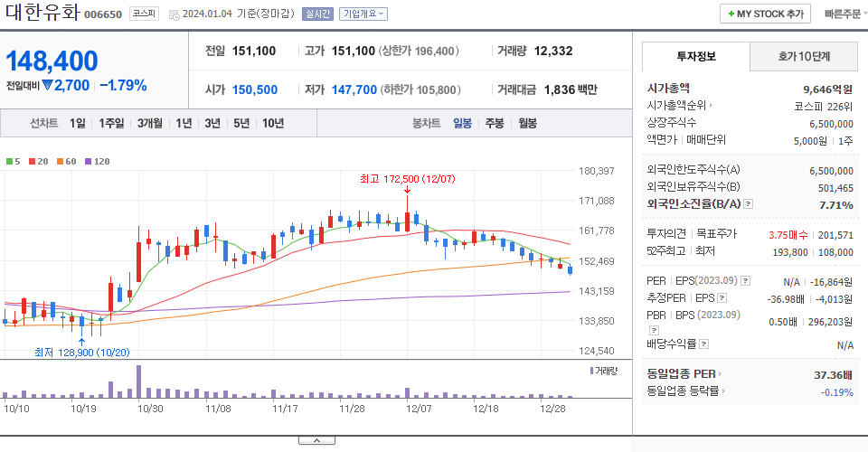Open the 빠른주문 dropdown
The height and width of the screenshot is (452, 868).
(845, 14)
